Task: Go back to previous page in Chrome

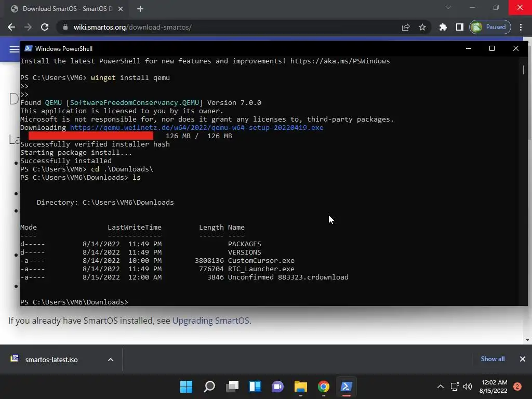Action: pos(11,27)
